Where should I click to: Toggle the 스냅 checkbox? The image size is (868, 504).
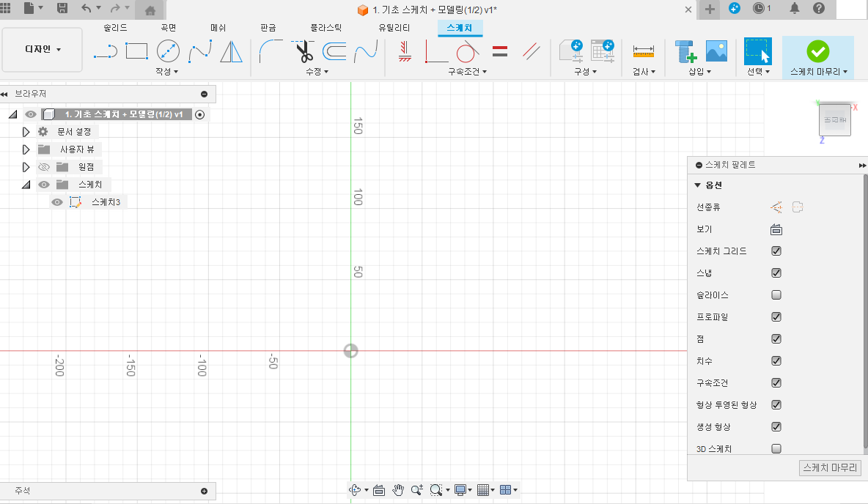[x=776, y=273]
